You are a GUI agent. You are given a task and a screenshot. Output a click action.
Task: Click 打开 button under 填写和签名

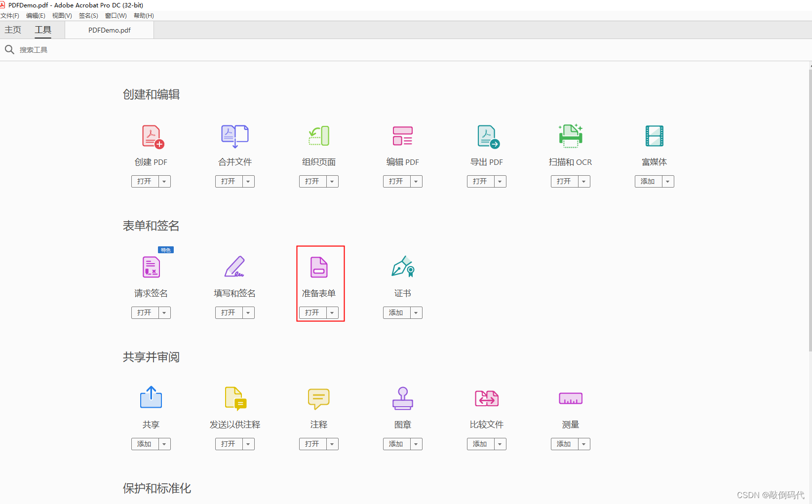click(x=229, y=313)
